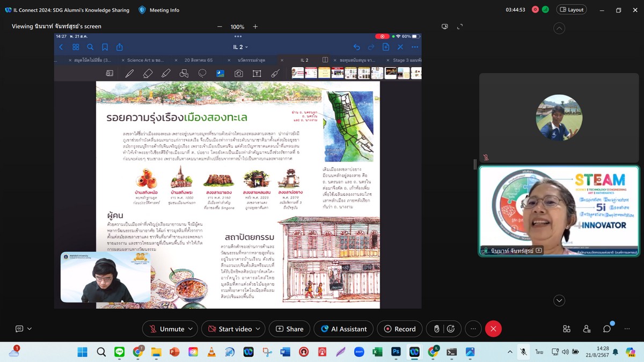
Task: Click the Share button
Action: (x=290, y=329)
